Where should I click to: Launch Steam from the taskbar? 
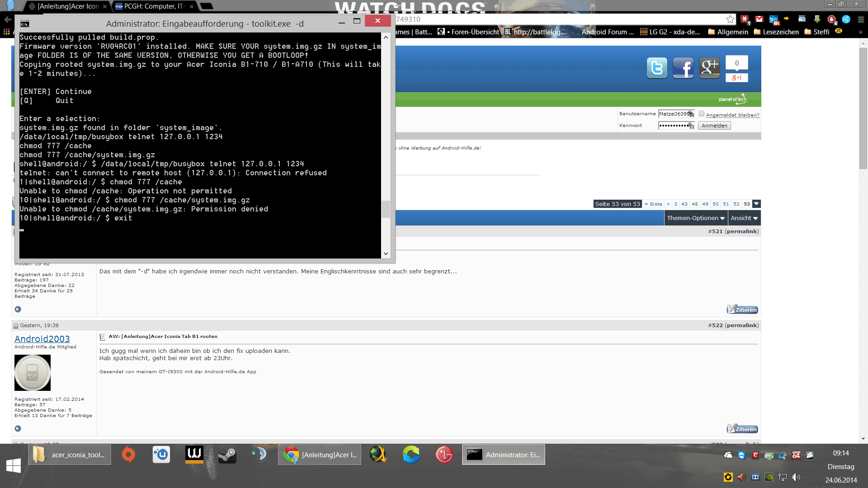pos(227,455)
